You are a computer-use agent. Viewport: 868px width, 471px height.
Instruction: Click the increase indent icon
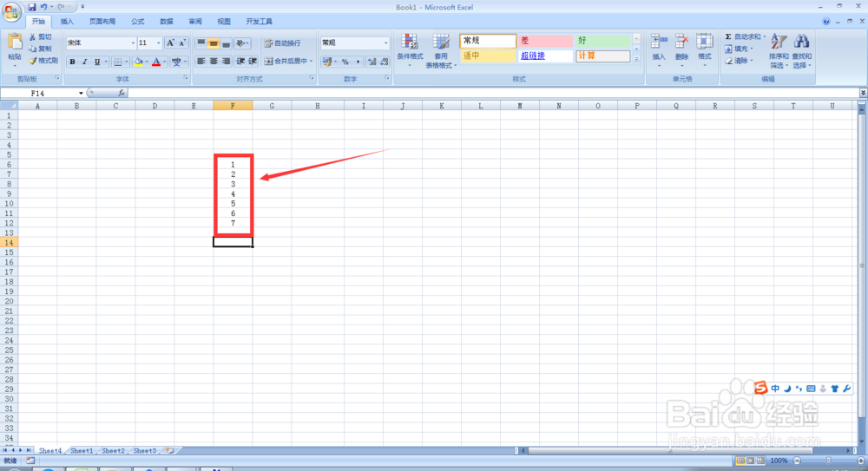tap(253, 62)
